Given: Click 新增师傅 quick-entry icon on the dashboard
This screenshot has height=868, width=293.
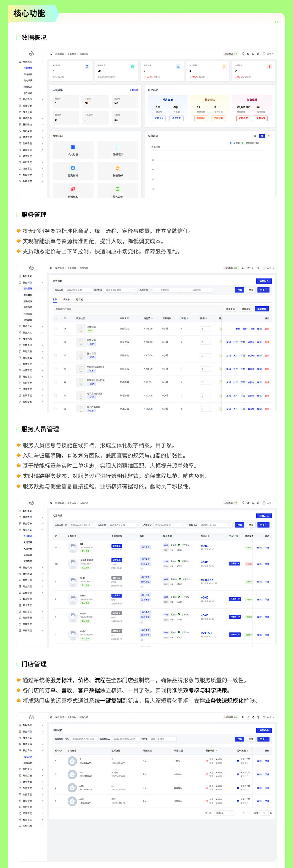Looking at the screenshot, I should 118,168.
